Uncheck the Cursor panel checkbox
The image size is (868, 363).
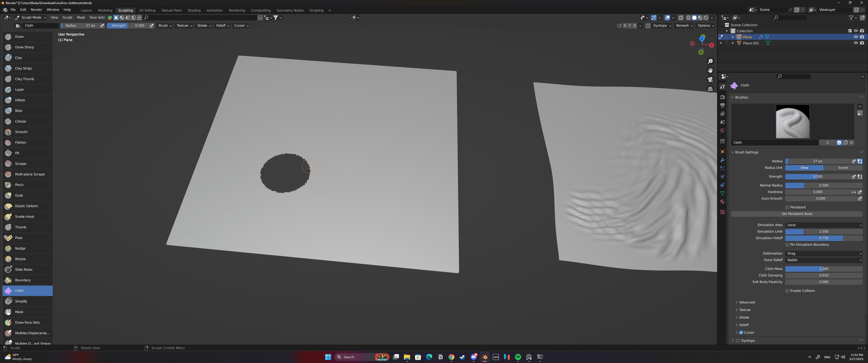741,333
